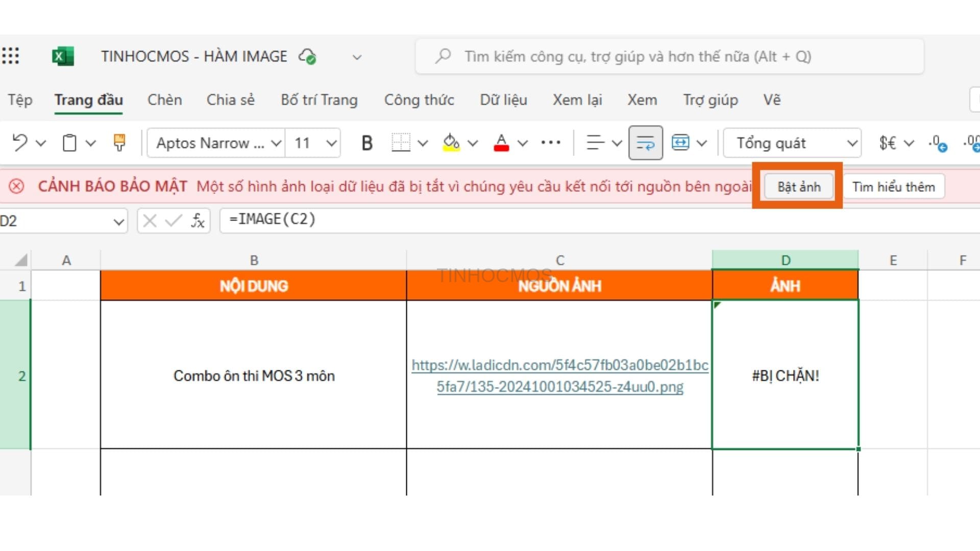Viewport: 980px width, 551px height.
Task: Click the search tools box
Action: click(x=669, y=56)
